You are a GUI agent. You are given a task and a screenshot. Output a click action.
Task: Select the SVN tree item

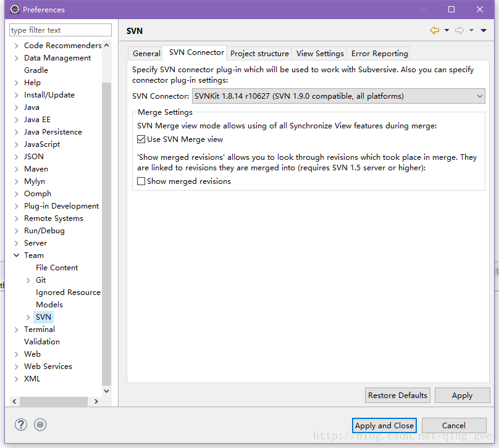[x=43, y=317]
